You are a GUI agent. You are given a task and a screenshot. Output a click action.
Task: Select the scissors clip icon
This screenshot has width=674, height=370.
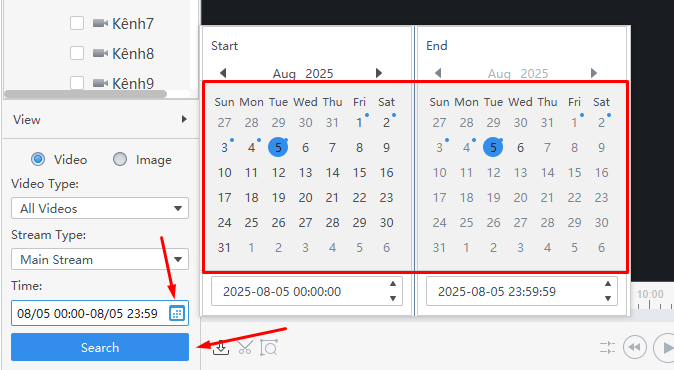coord(245,348)
